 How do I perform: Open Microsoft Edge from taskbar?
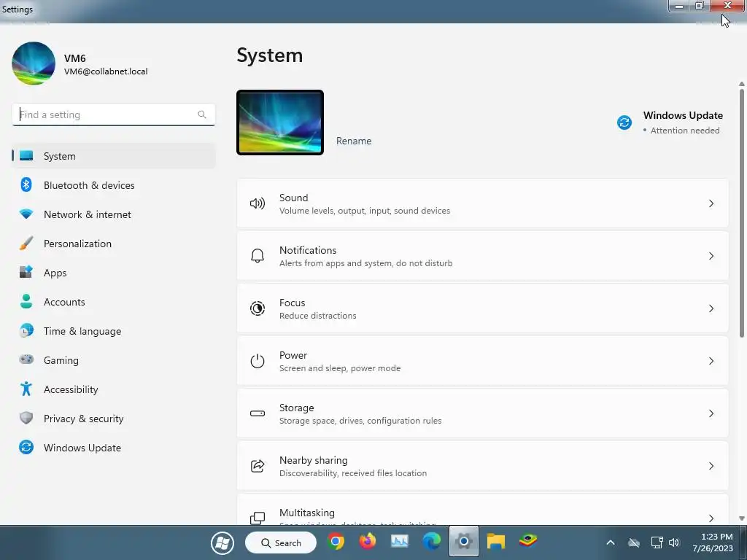coord(432,542)
